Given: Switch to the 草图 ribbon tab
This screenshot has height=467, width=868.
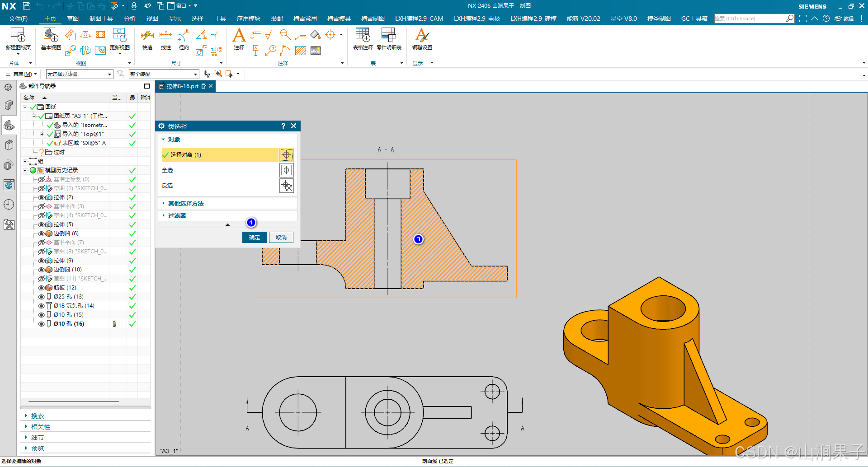Looking at the screenshot, I should (x=73, y=19).
